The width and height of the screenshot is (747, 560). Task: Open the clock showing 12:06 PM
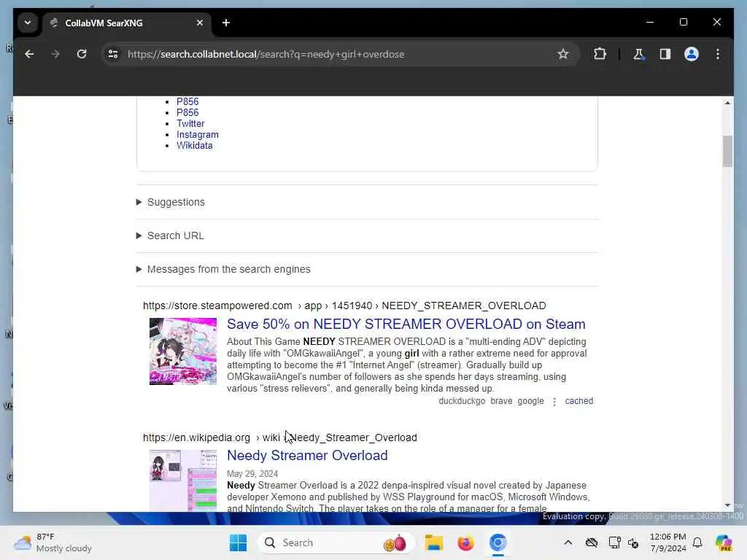click(668, 542)
